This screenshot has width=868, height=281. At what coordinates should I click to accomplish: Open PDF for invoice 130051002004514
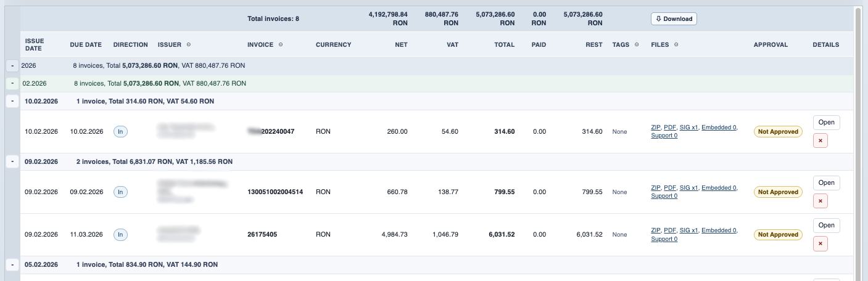pos(670,188)
